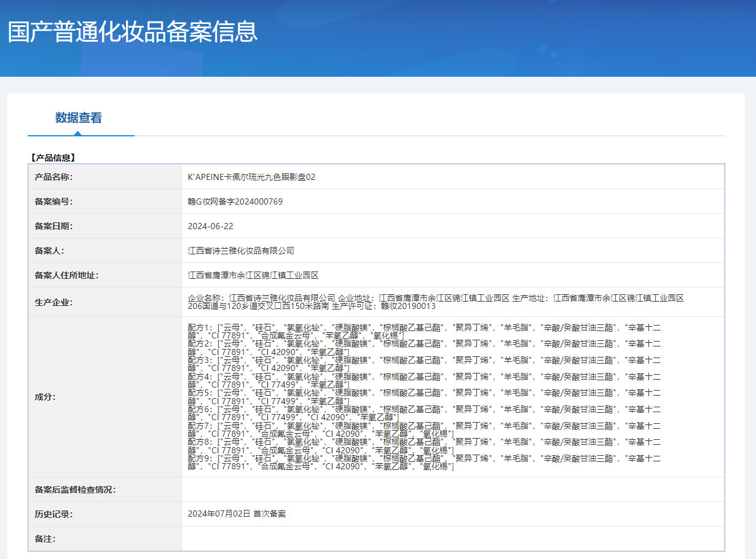The height and width of the screenshot is (559, 756).
Task: Select the filing number 赣G妆网备字2024000769
Action: click(235, 201)
